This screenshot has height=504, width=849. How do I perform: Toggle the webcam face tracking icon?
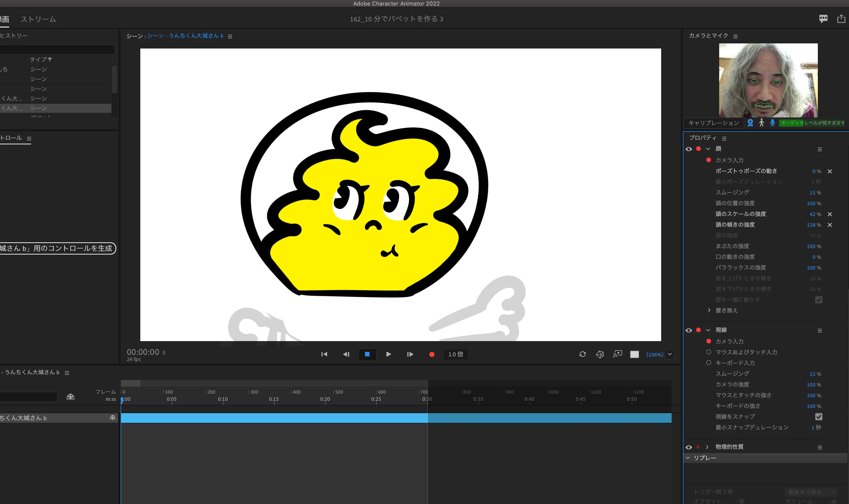(750, 123)
